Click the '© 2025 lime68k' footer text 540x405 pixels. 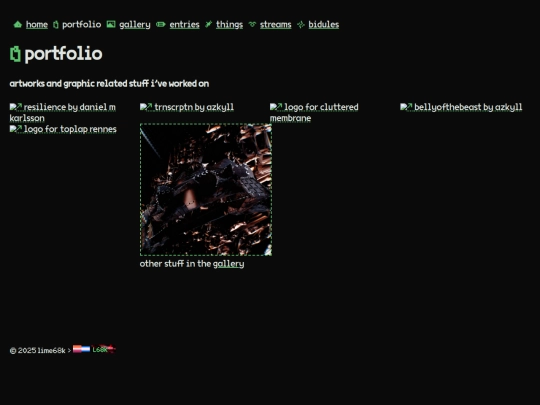(38, 351)
